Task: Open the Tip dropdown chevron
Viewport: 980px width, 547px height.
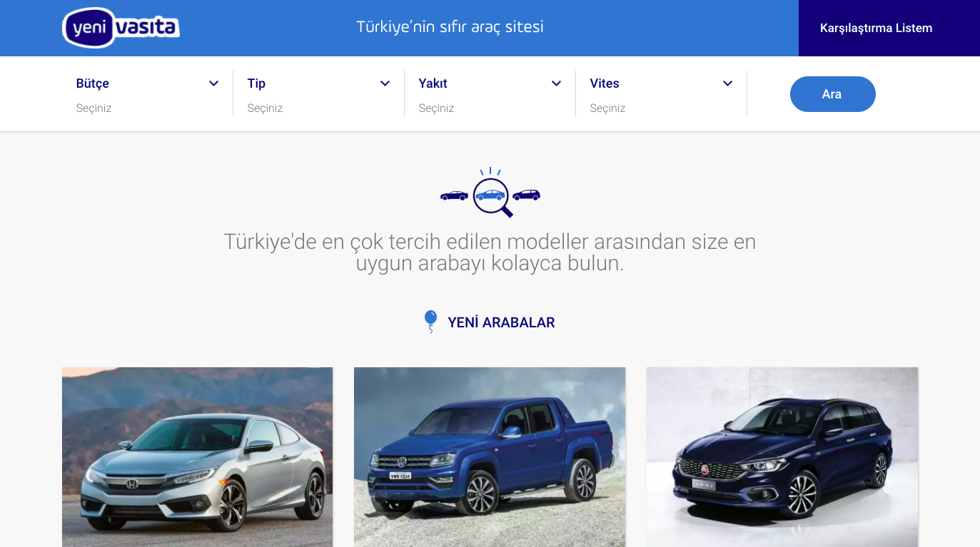Action: click(385, 83)
